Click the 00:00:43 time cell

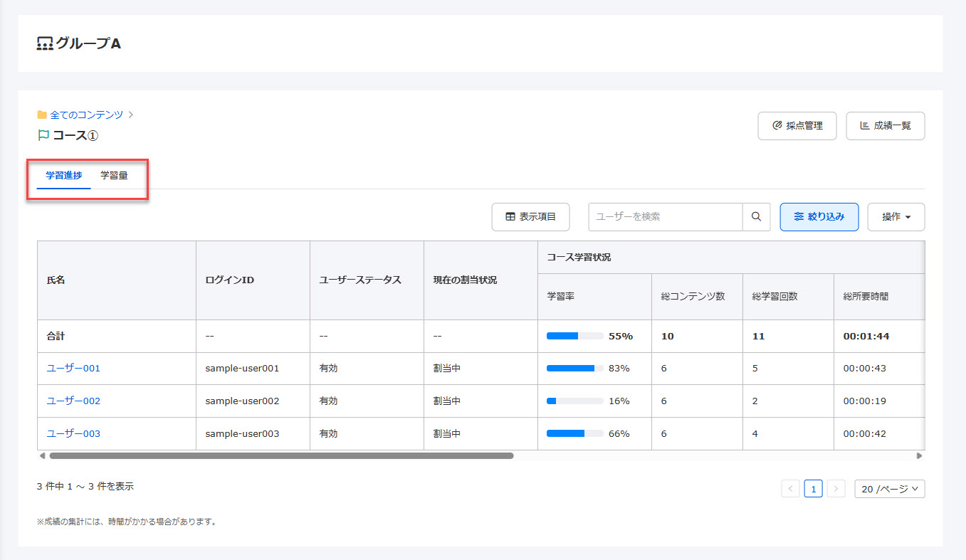tap(879, 369)
